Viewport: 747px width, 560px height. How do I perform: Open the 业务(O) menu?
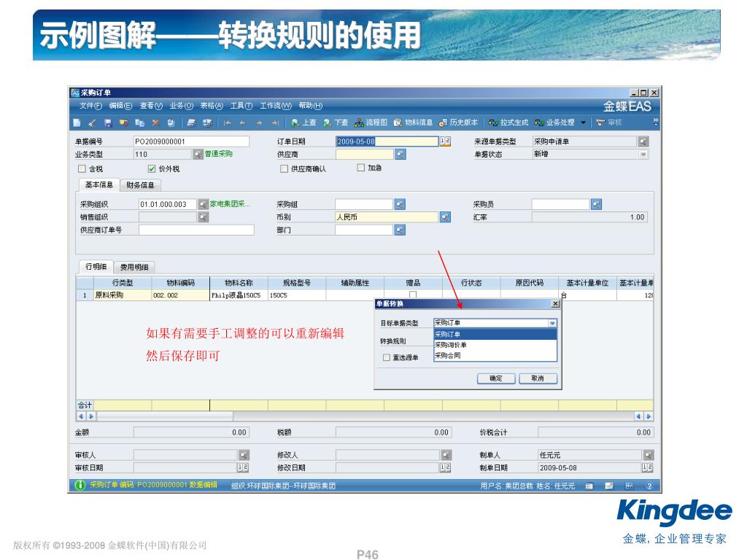(182, 106)
